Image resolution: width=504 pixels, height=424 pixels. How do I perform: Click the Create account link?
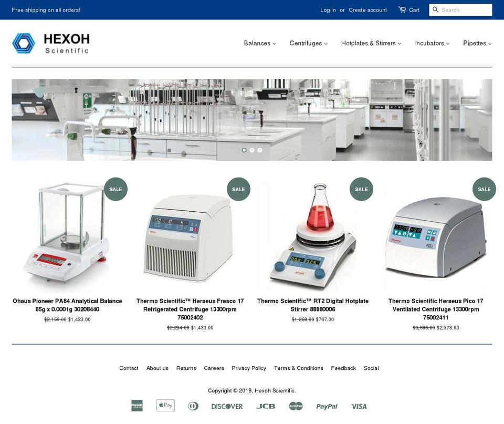[x=367, y=10]
